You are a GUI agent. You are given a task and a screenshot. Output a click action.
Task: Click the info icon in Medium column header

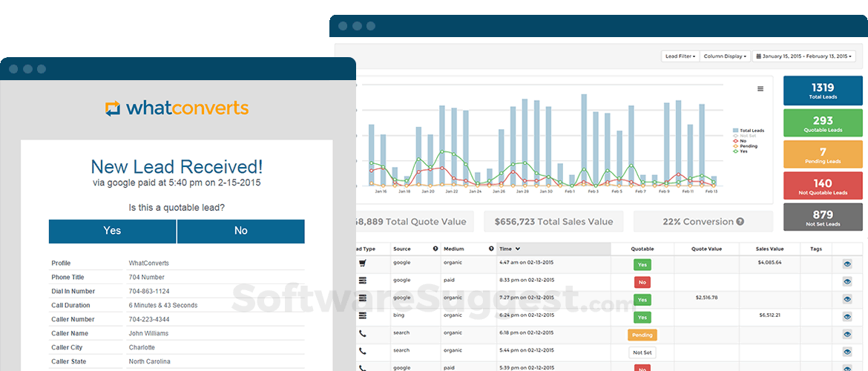pyautogui.click(x=491, y=249)
